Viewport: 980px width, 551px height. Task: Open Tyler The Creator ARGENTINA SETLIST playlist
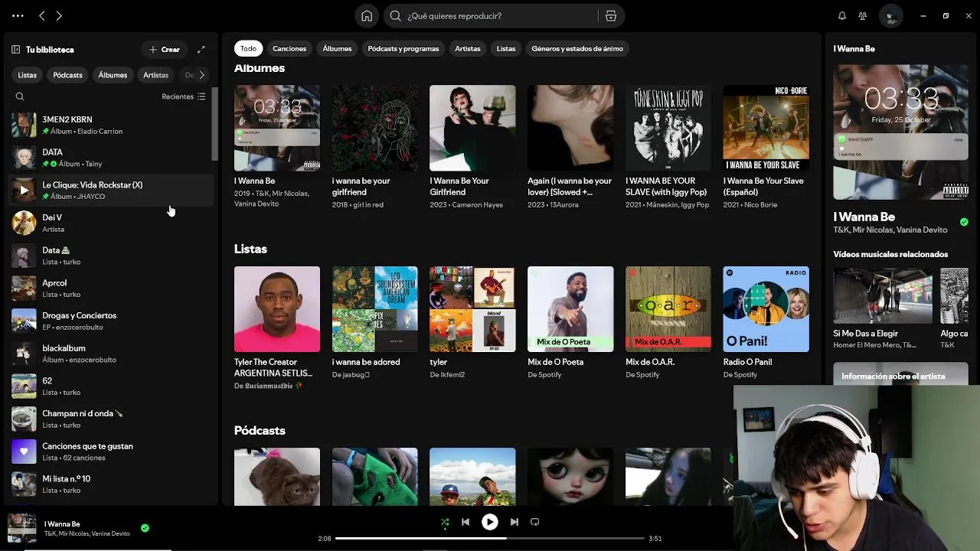click(x=277, y=309)
